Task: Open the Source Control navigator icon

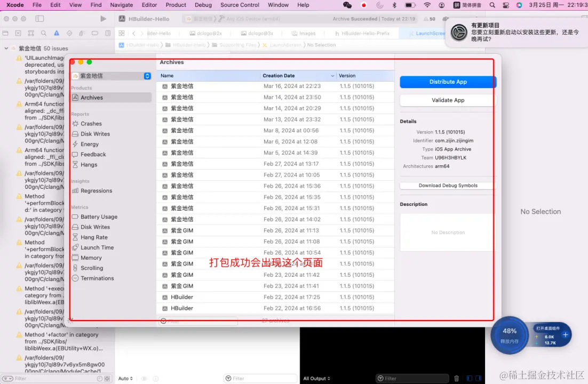Action: coord(18,34)
